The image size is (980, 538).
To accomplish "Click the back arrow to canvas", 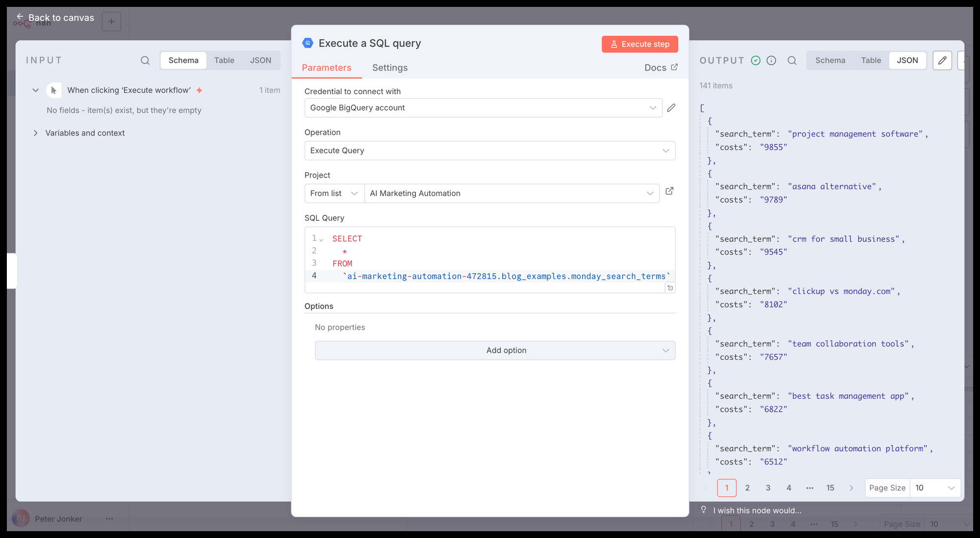I will point(20,17).
